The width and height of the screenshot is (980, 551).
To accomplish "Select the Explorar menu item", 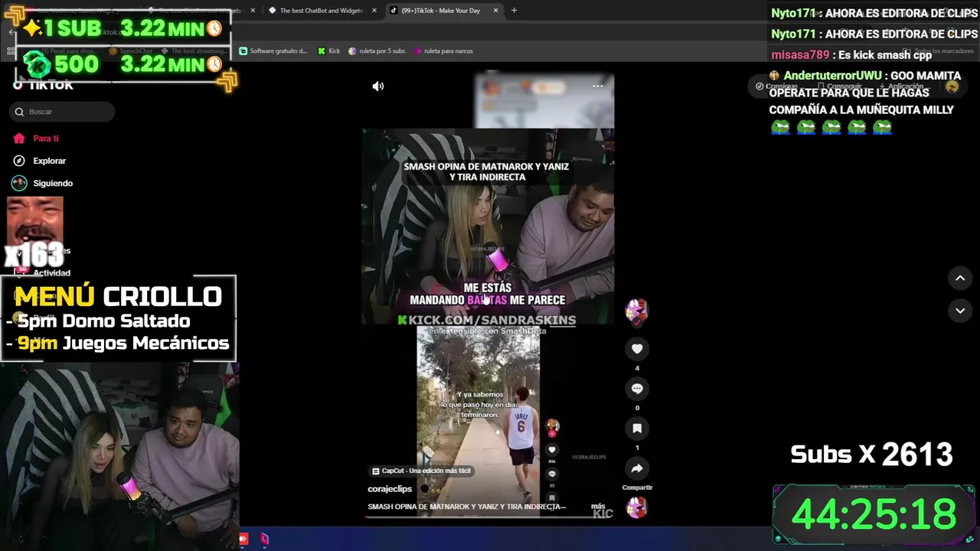I will point(49,161).
